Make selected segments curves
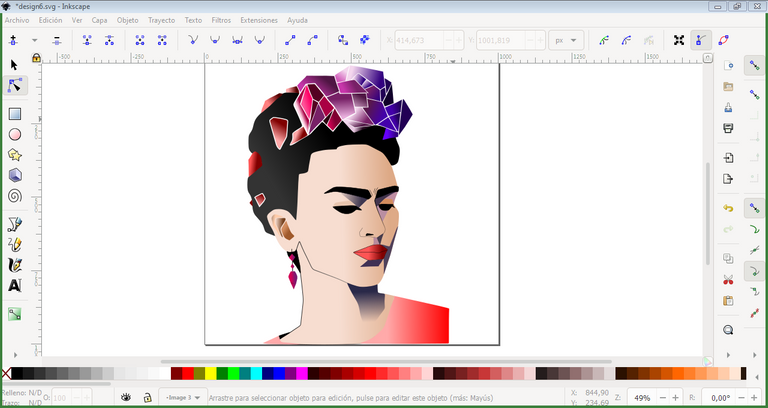Screen dimensions: 768x408 (312, 40)
